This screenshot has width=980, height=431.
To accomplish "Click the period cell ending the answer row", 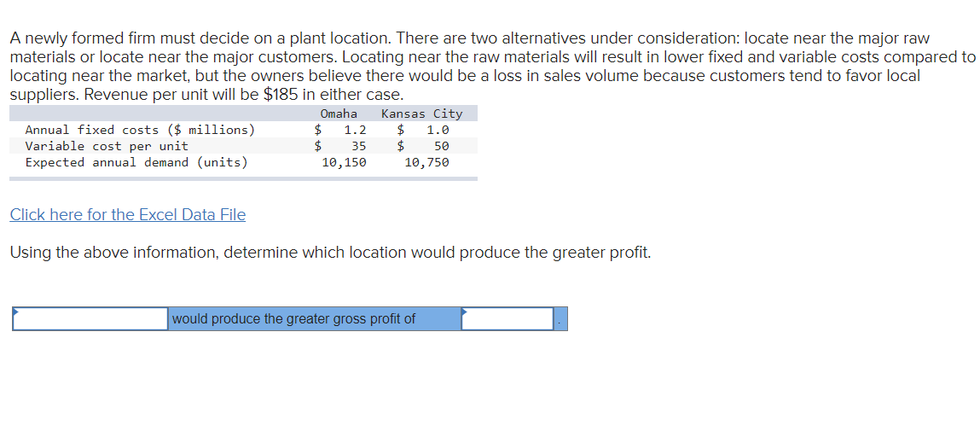I will 560,319.
